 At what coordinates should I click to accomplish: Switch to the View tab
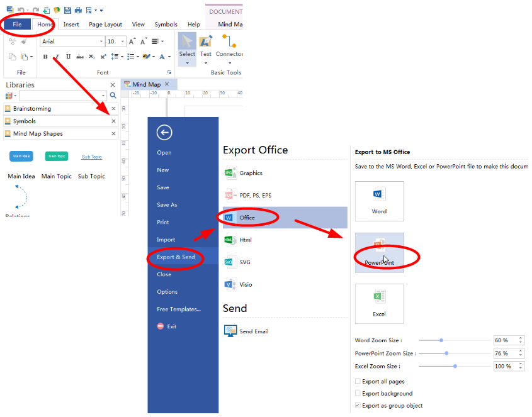click(x=138, y=25)
